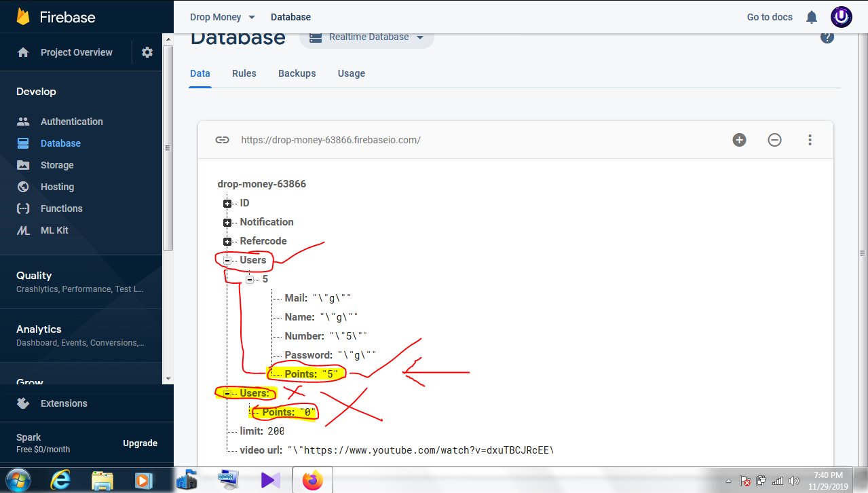Screen dimensions: 868x493
Task: Expand the Notification tree node
Action: click(x=227, y=223)
